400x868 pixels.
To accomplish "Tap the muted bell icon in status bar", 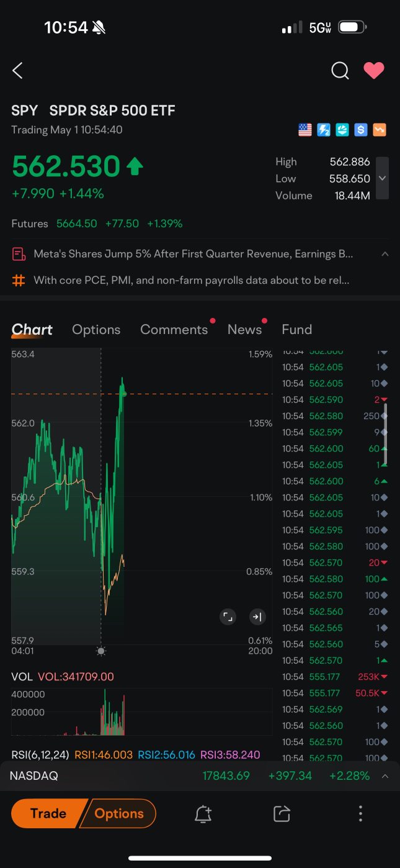I will click(99, 27).
